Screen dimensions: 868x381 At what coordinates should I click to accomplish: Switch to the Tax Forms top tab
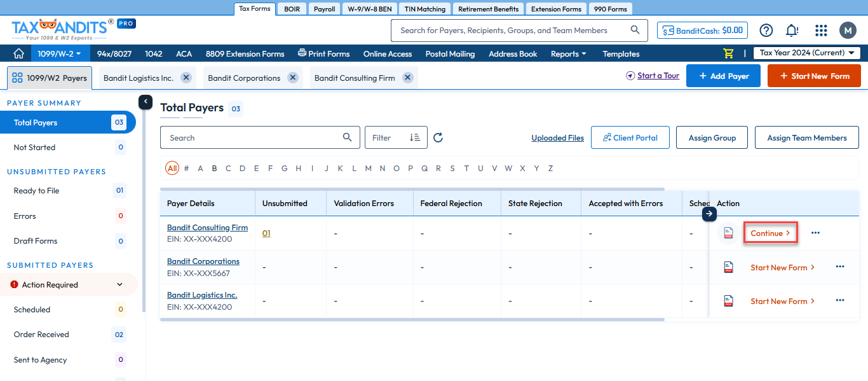click(255, 9)
